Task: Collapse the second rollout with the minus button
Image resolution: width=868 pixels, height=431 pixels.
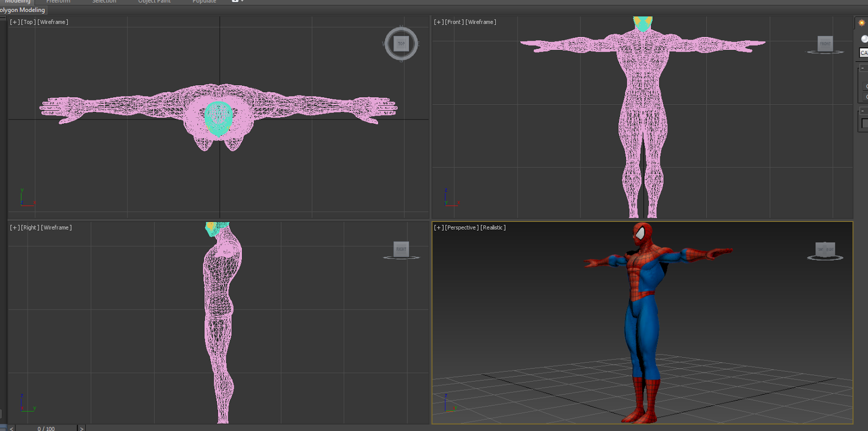Action: [x=863, y=111]
